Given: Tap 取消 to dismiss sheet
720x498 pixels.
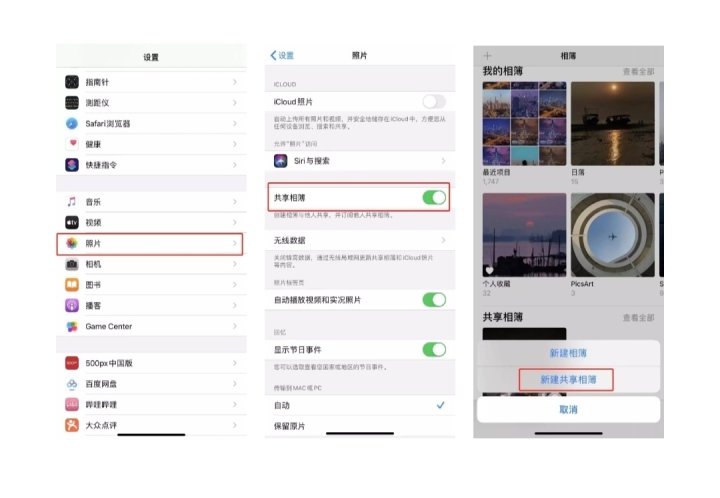Looking at the screenshot, I should click(x=568, y=409).
